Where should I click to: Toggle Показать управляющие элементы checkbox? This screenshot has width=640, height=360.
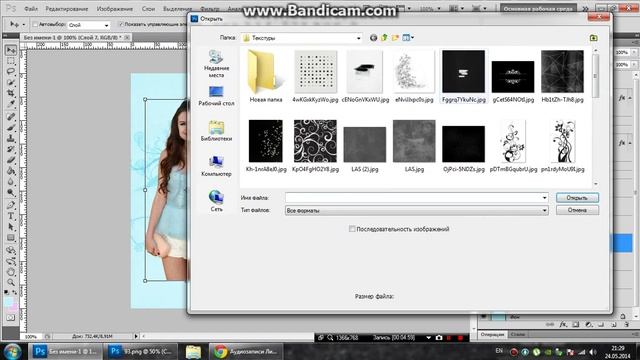(x=121, y=24)
